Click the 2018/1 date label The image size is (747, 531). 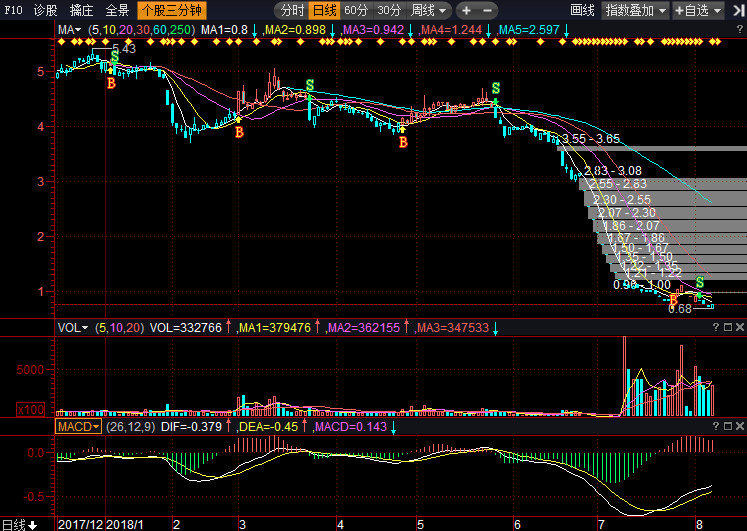pyautogui.click(x=125, y=524)
